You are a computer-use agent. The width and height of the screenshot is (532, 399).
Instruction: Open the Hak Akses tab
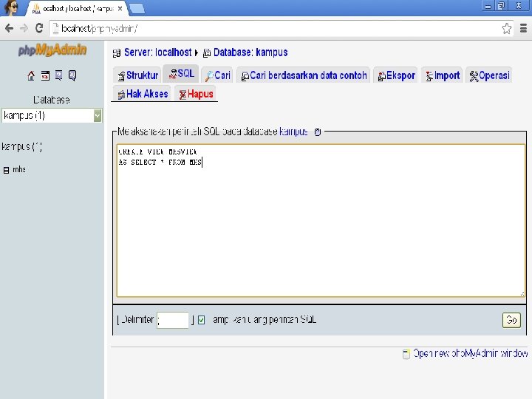coord(143,94)
